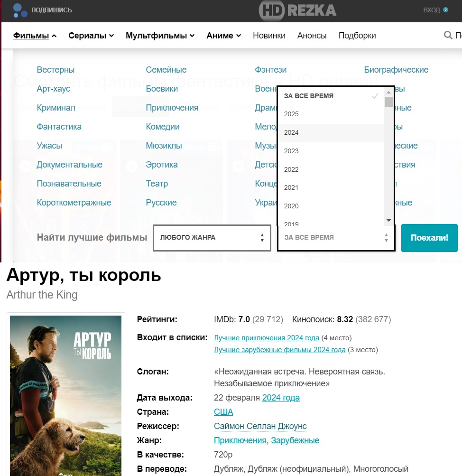The image size is (462, 476).
Task: Open the Анонсы section
Action: (x=312, y=36)
